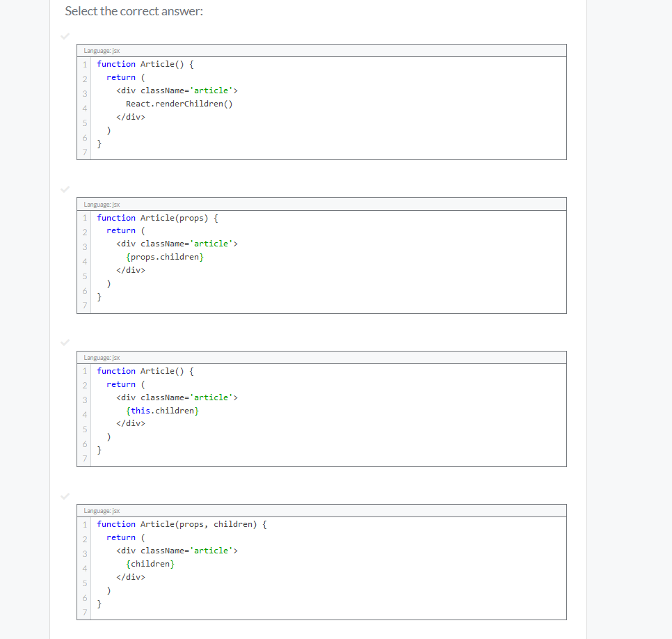Click the function Article(props, children) declaration
The height and width of the screenshot is (639, 672).
pos(181,523)
